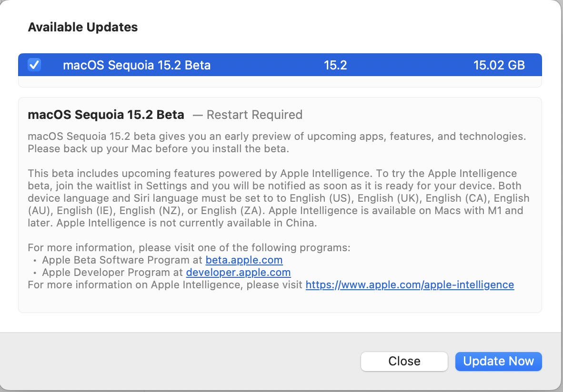Viewport: 563px width, 392px height.
Task: Open the apple.com/apple-intelligence URL
Action: [410, 285]
